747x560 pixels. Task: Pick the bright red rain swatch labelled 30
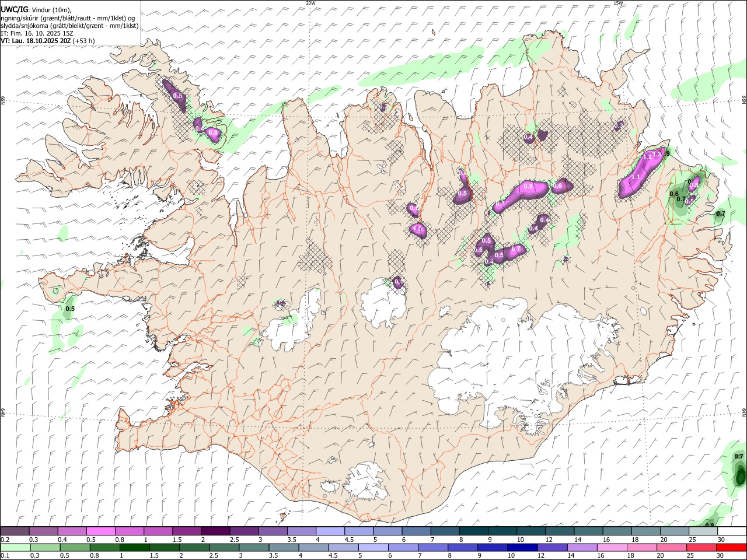click(x=731, y=548)
